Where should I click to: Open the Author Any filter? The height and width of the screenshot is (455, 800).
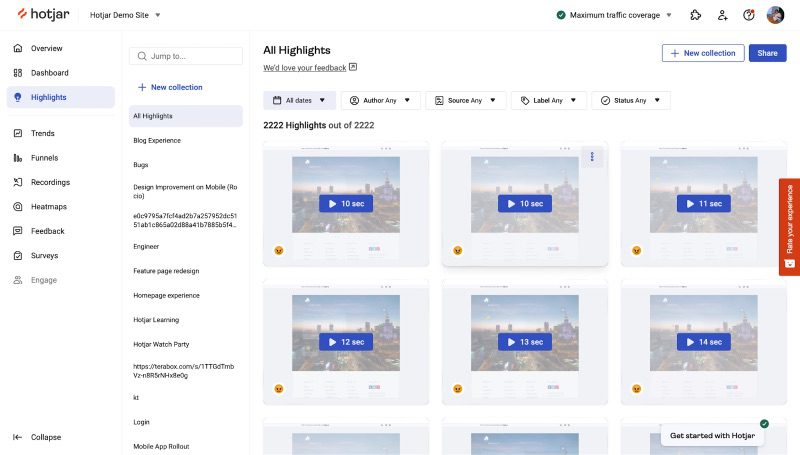click(x=380, y=100)
